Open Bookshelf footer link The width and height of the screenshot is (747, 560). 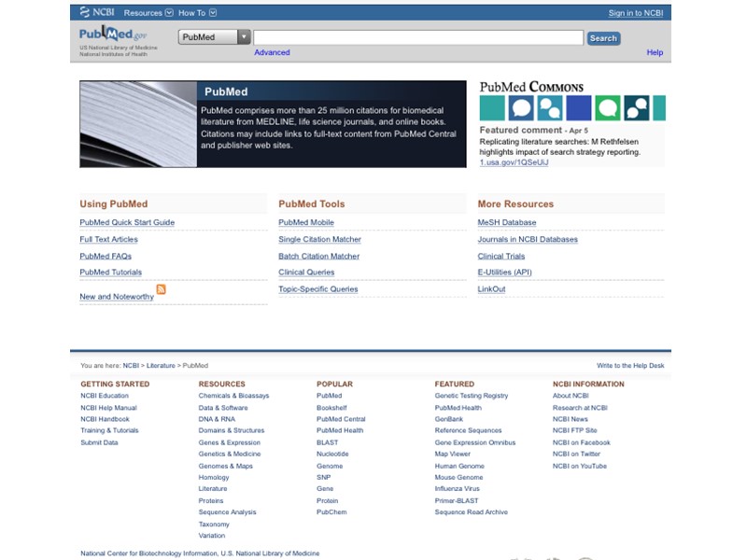click(331, 408)
